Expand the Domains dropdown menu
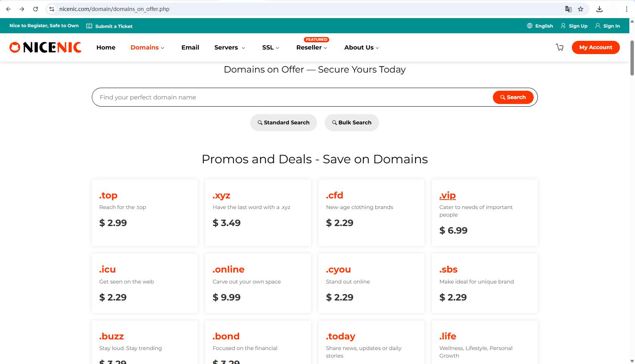Image resolution: width=635 pixels, height=364 pixels. click(147, 47)
